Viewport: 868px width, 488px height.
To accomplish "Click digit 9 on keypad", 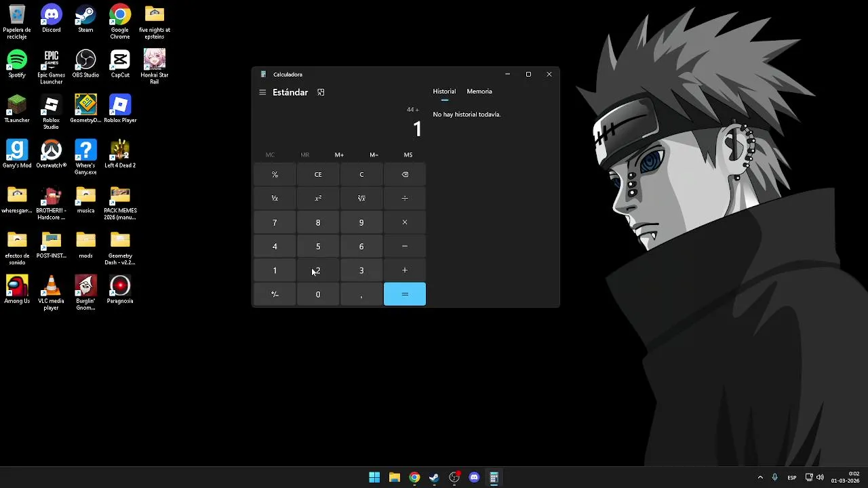I will (x=361, y=222).
